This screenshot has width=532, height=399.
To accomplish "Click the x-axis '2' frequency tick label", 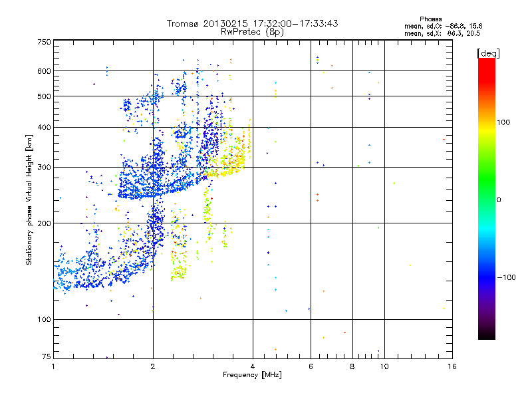I will pos(153,366).
